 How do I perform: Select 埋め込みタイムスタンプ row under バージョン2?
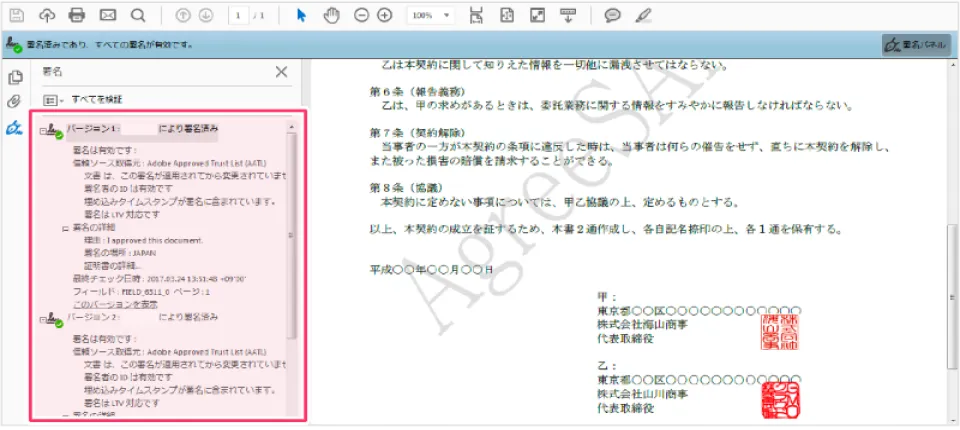tap(179, 390)
